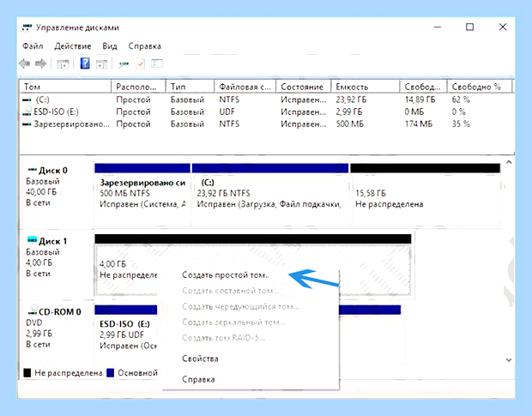This screenshot has height=416, width=532.
Task: Click the scroll up arrow in disk pane
Action: pyautogui.click(x=509, y=162)
